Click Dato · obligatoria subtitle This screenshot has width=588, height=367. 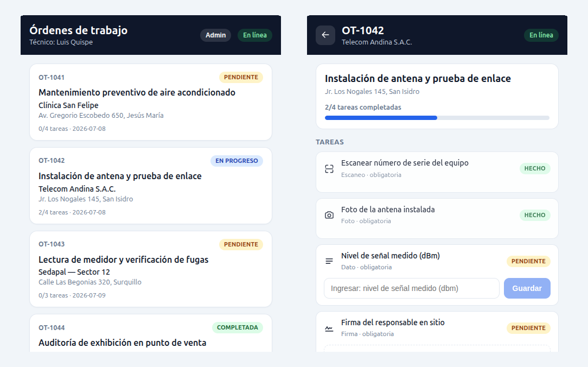pyautogui.click(x=366, y=267)
